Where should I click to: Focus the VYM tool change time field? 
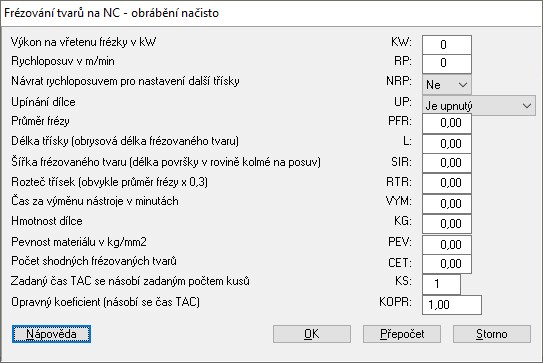point(447,204)
